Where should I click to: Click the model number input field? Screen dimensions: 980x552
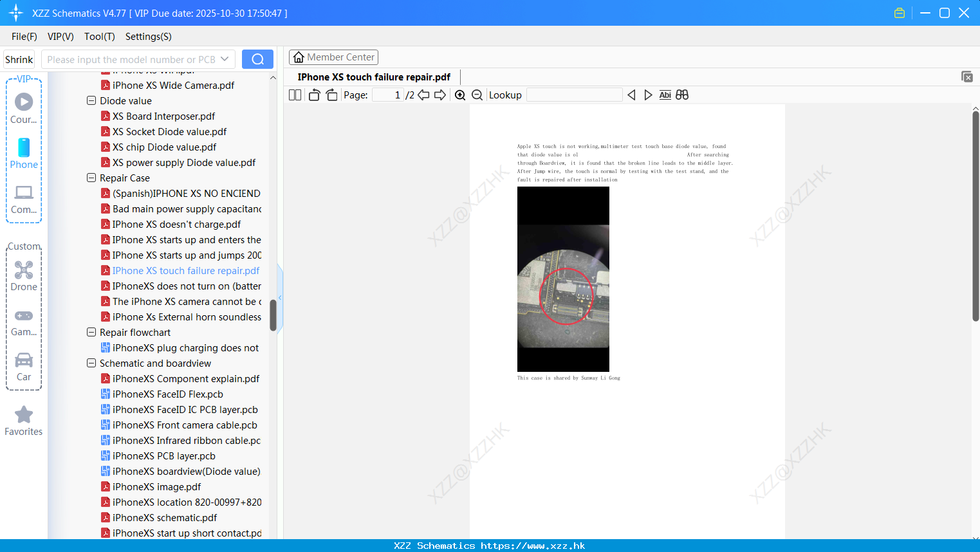[131, 59]
